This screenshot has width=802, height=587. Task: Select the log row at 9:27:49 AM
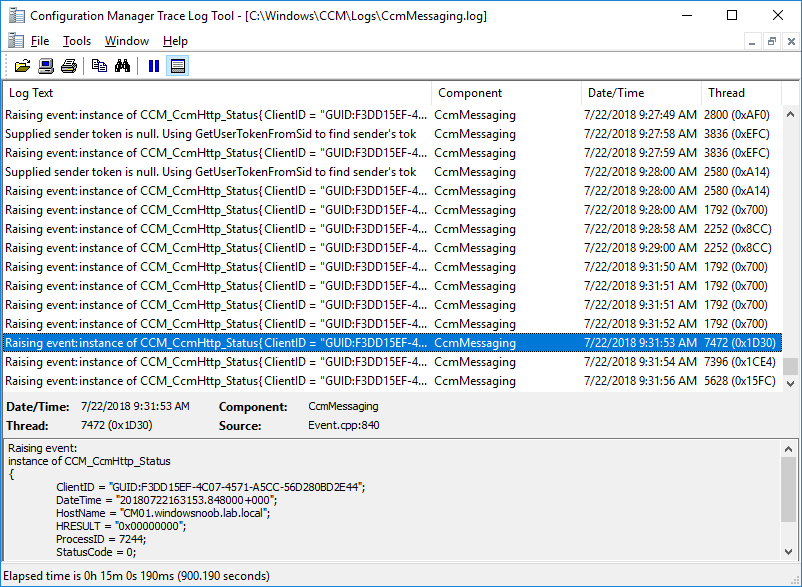pos(393,115)
